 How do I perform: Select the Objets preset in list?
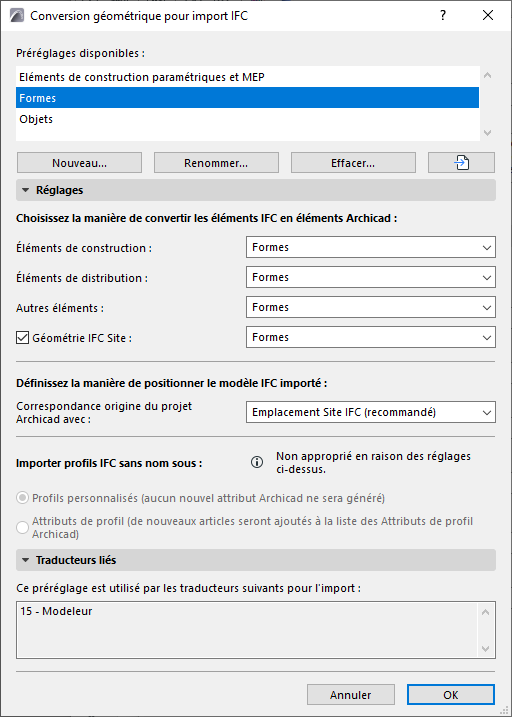pos(247,119)
